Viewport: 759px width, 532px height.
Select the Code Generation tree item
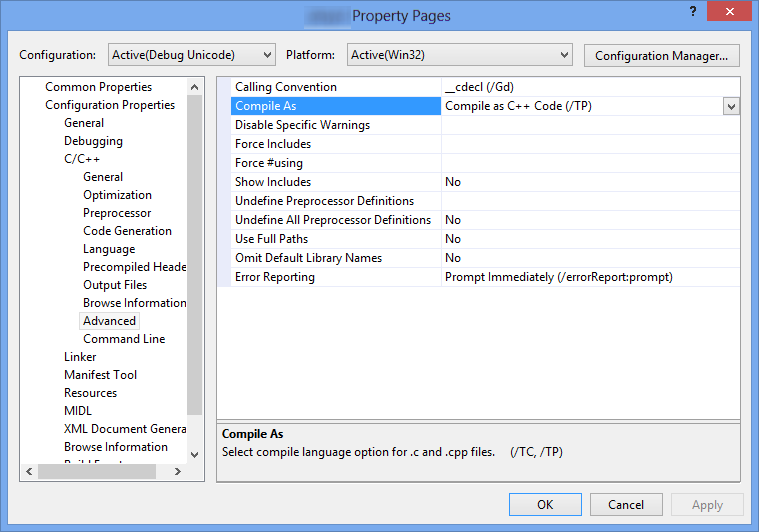(x=127, y=231)
